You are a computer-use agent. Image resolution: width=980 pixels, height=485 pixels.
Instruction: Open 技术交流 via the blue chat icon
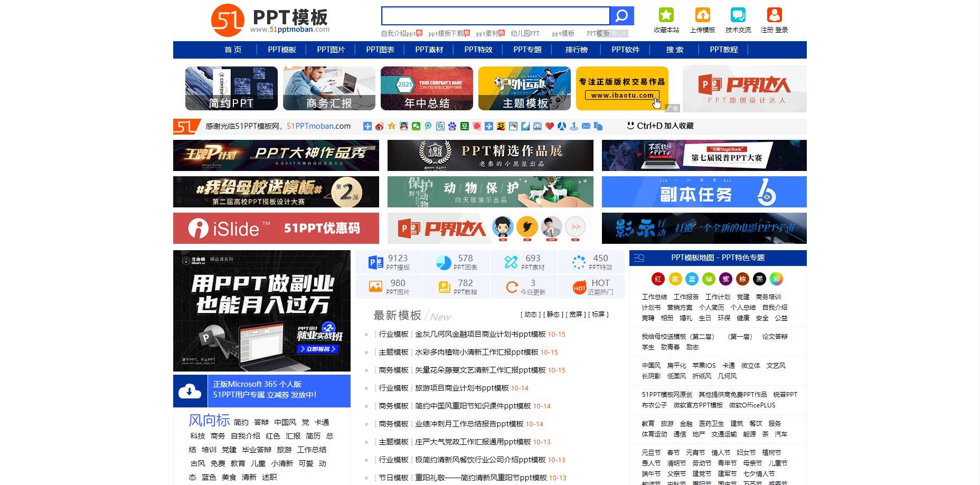pyautogui.click(x=737, y=15)
